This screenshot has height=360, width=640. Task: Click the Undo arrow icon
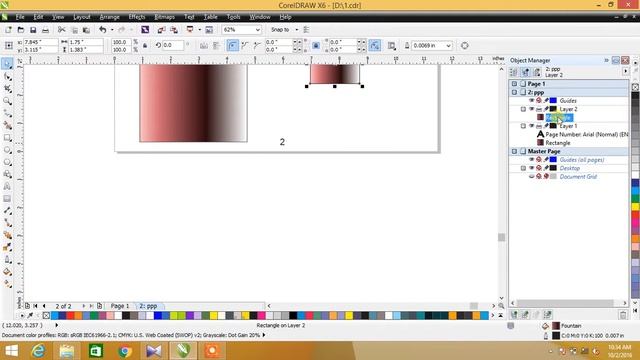pos(102,30)
